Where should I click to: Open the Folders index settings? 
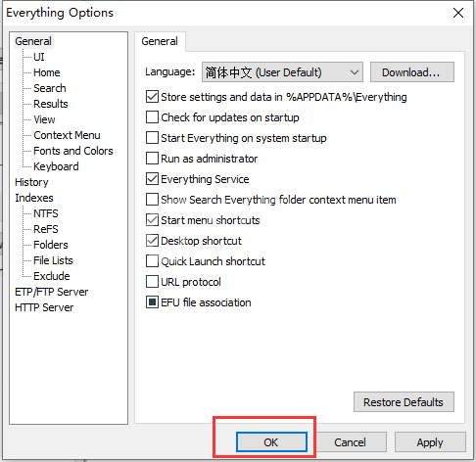pyautogui.click(x=51, y=245)
